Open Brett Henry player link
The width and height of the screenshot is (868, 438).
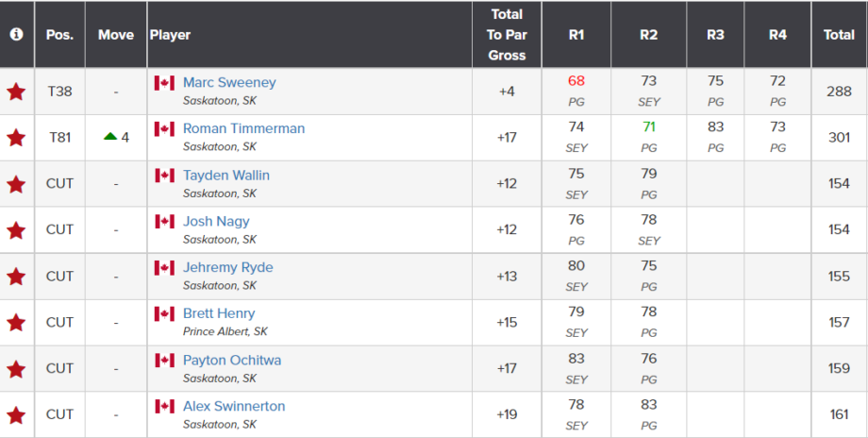219,313
